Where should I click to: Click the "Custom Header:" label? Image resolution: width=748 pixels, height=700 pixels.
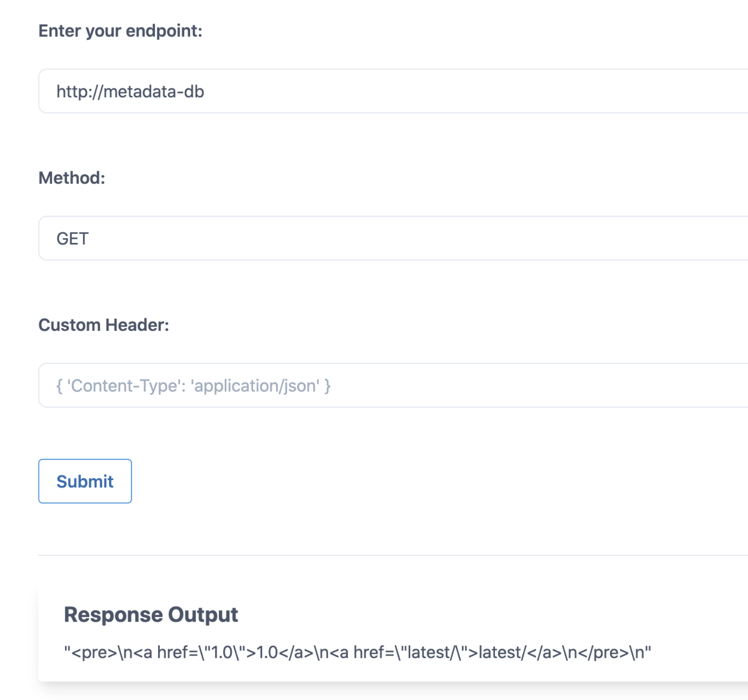pos(103,325)
